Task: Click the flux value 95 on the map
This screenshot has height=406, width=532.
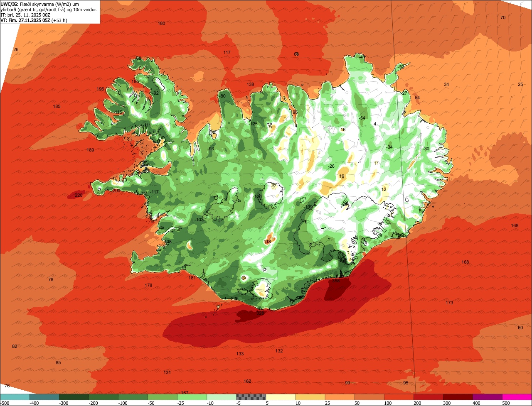Action: [x=406, y=383]
